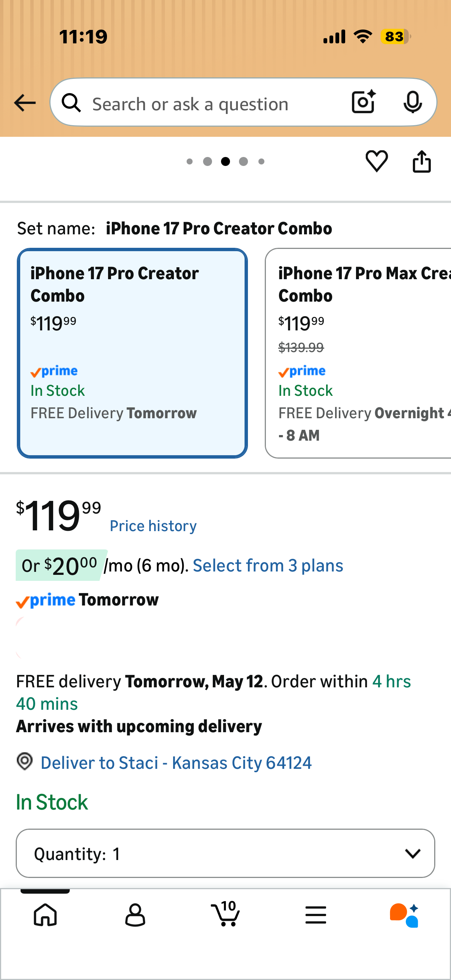451x980 pixels.
Task: Click the Quantity dropdown chevron arrow
Action: (412, 853)
